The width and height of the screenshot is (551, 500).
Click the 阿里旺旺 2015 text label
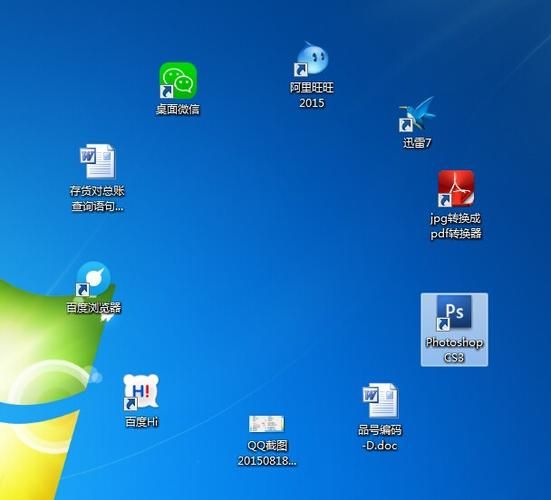tap(312, 95)
